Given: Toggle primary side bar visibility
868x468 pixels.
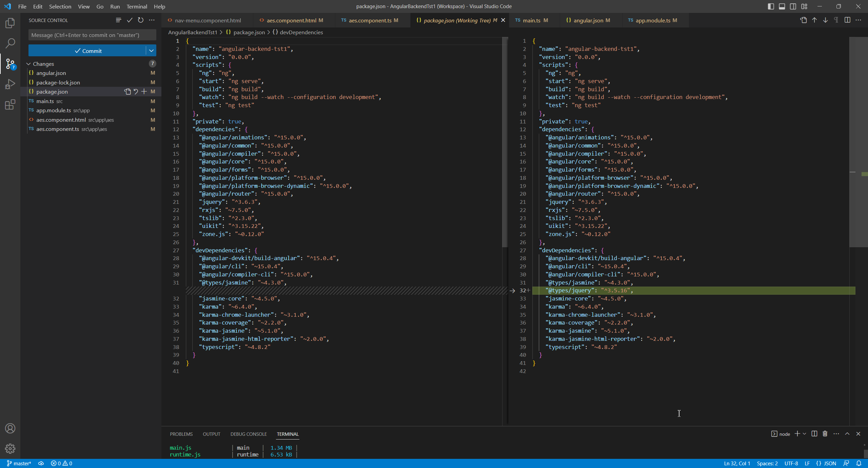Looking at the screenshot, I should pos(771,6).
